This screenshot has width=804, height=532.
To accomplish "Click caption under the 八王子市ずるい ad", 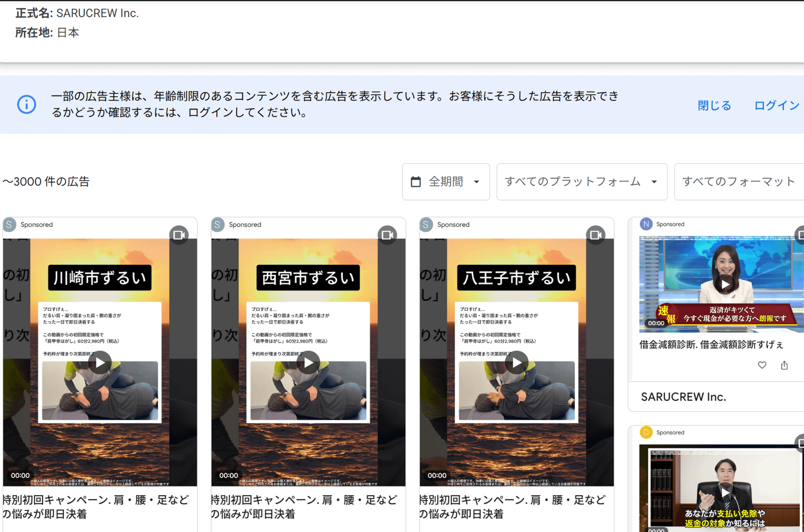I will pyautogui.click(x=512, y=507).
